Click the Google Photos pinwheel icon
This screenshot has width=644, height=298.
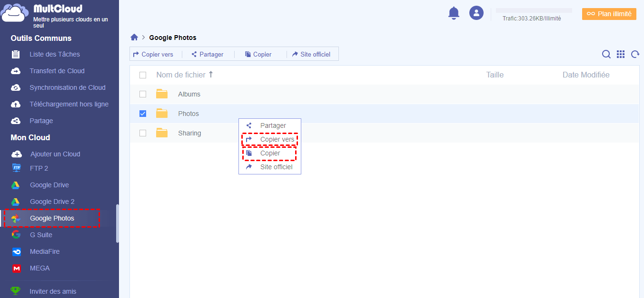(x=16, y=218)
